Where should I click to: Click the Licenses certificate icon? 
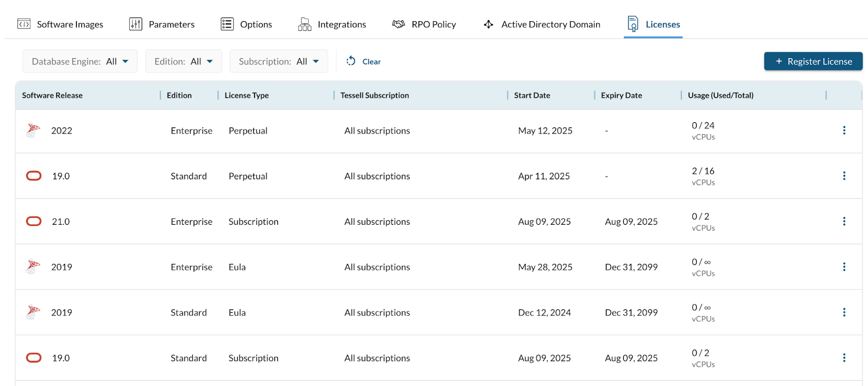pyautogui.click(x=633, y=24)
